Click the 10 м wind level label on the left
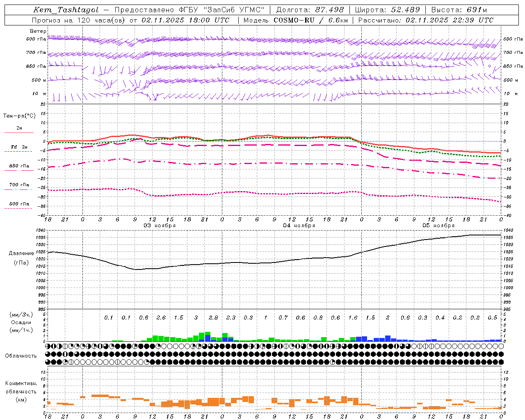The image size is (525, 420). click(x=40, y=94)
